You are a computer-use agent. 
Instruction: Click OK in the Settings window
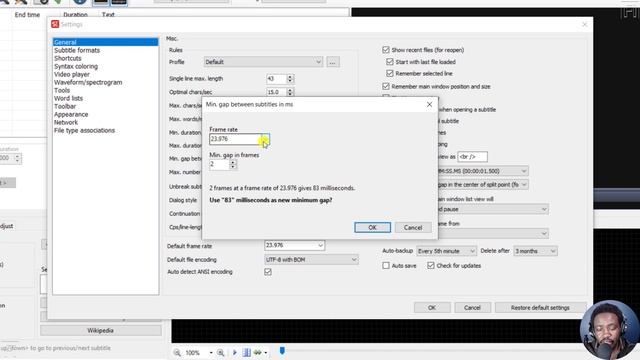pos(432,308)
